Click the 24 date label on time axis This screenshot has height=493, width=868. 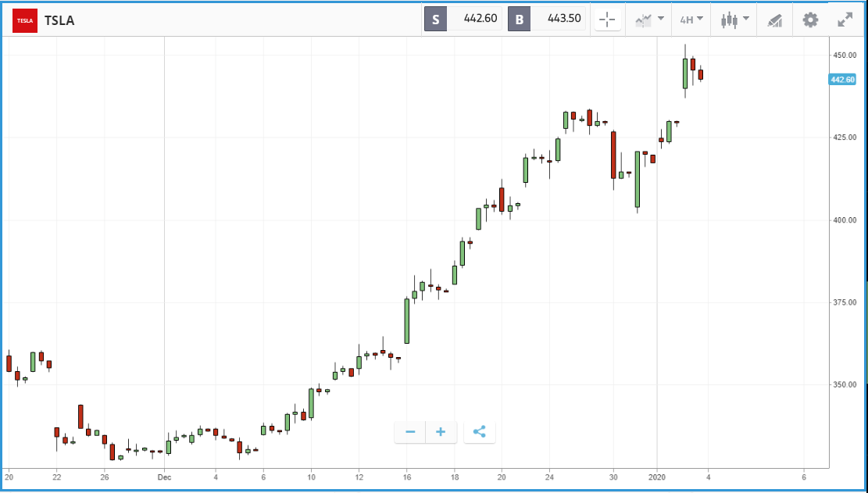[x=550, y=477]
